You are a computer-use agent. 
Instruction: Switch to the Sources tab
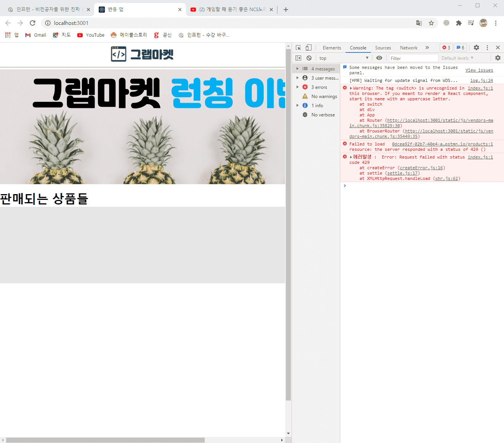coord(383,48)
